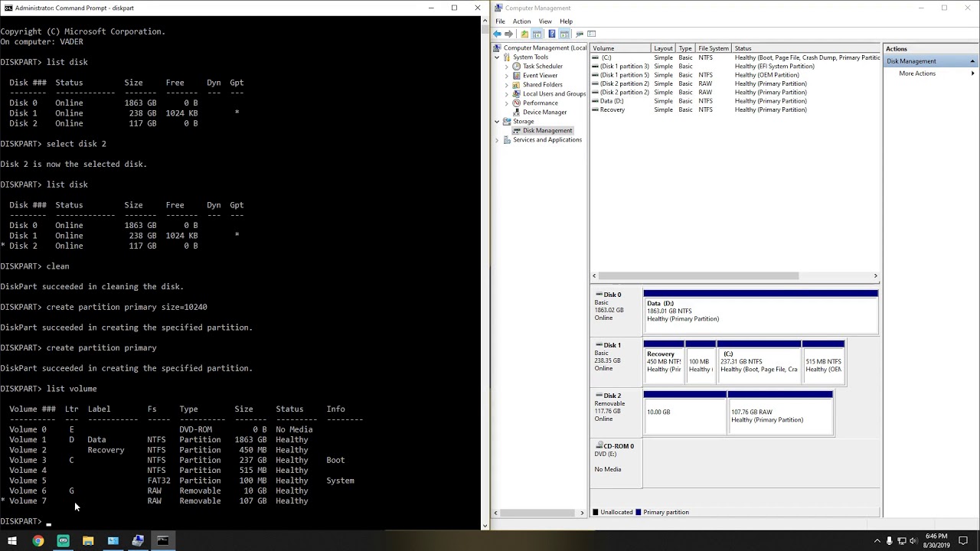Click More Actions in the Actions pane
The width and height of the screenshot is (980, 551).
pos(917,73)
